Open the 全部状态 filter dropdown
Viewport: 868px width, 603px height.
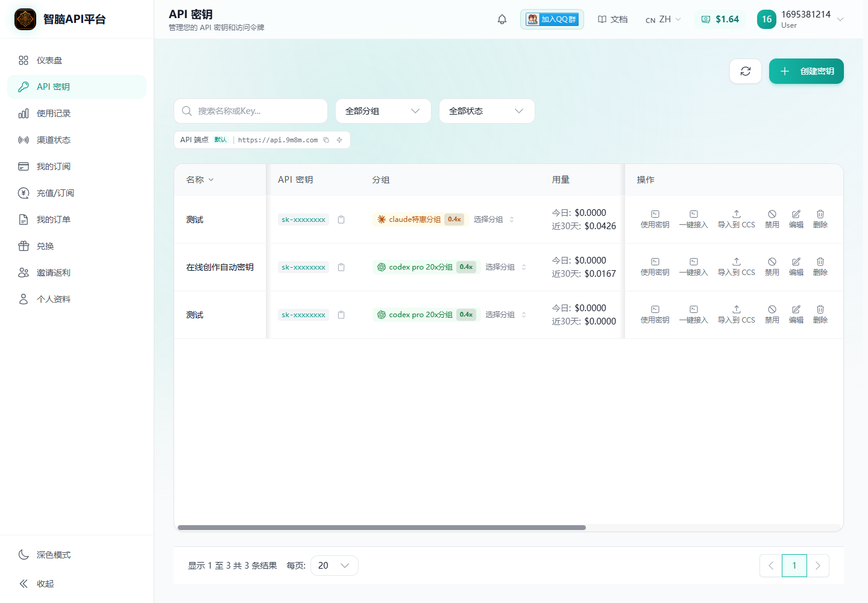[487, 111]
